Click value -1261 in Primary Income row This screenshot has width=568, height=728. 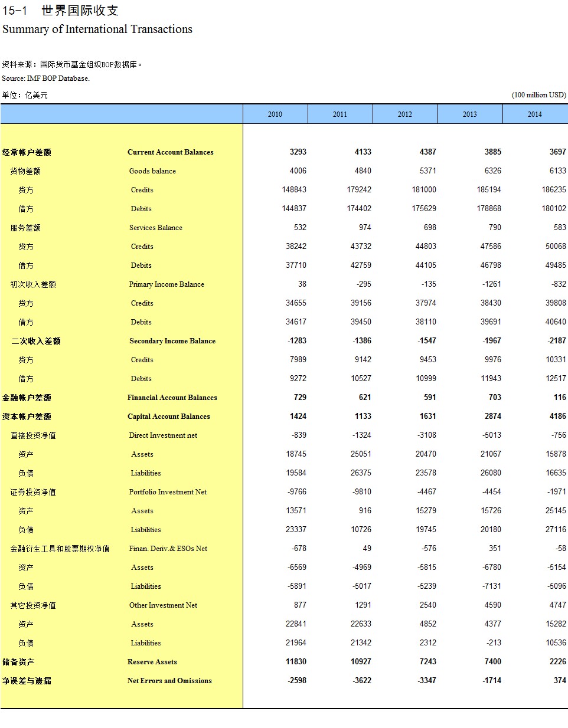click(491, 284)
